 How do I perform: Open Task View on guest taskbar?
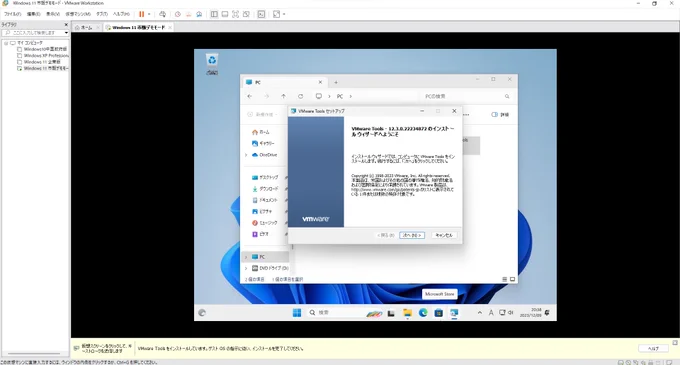[391, 313]
